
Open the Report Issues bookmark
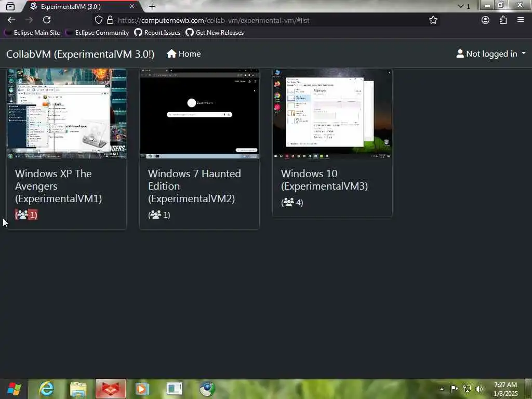(x=157, y=33)
